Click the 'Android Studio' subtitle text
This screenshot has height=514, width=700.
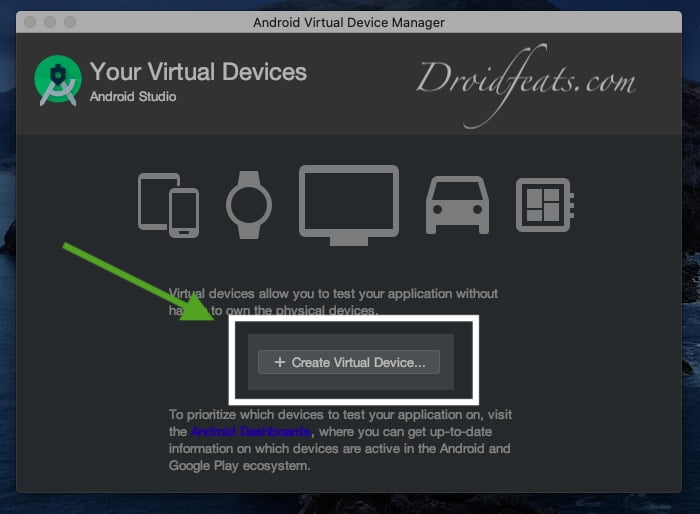(133, 96)
